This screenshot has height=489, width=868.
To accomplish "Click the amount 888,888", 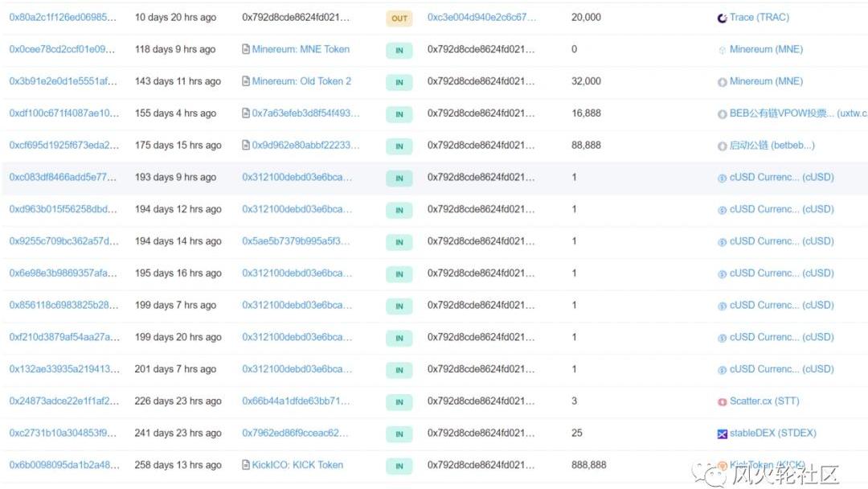I will [589, 465].
